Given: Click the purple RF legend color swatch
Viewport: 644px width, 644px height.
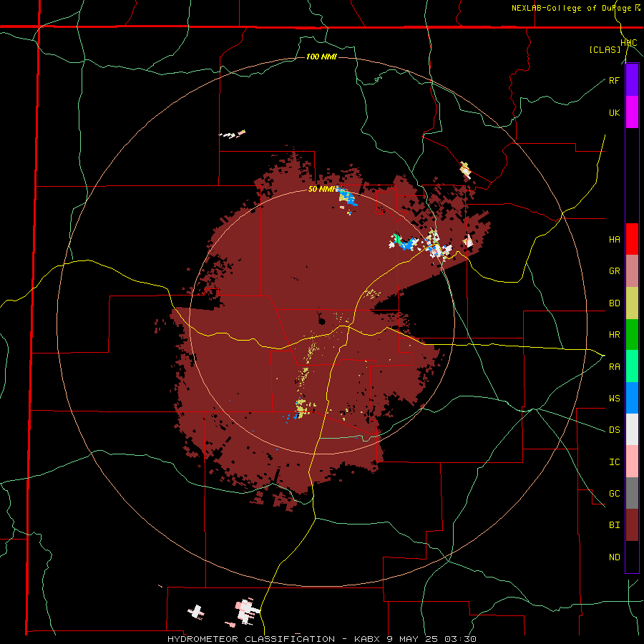Looking at the screenshot, I should pos(632,80).
